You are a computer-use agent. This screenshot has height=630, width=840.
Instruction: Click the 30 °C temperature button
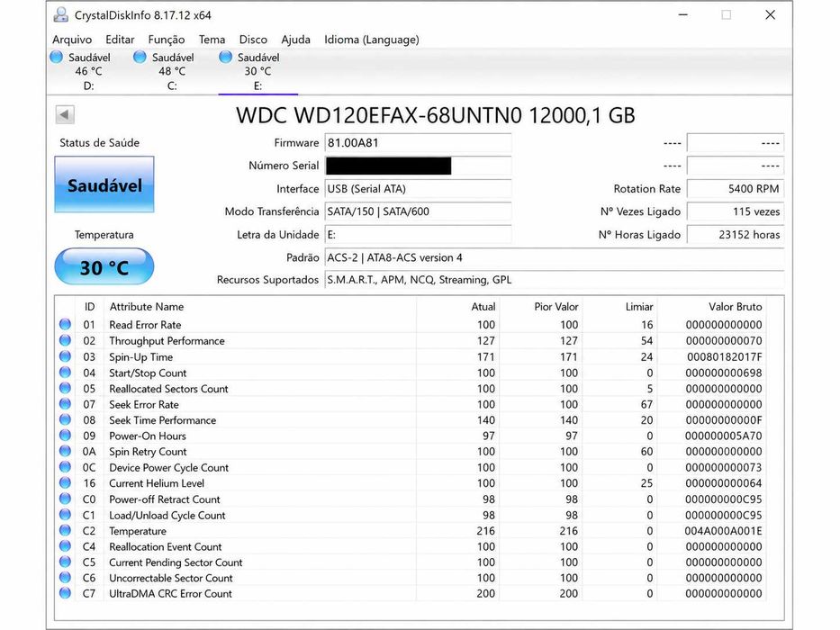pyautogui.click(x=104, y=266)
